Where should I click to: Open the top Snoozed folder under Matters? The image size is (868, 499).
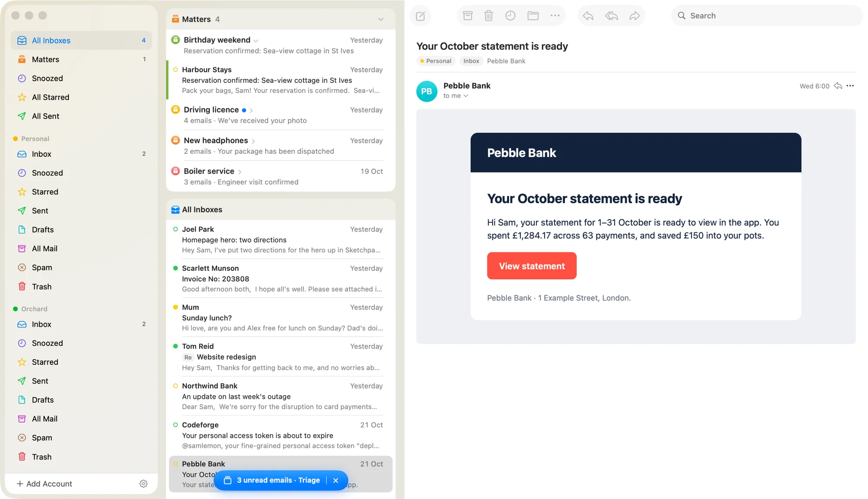[x=81, y=78]
